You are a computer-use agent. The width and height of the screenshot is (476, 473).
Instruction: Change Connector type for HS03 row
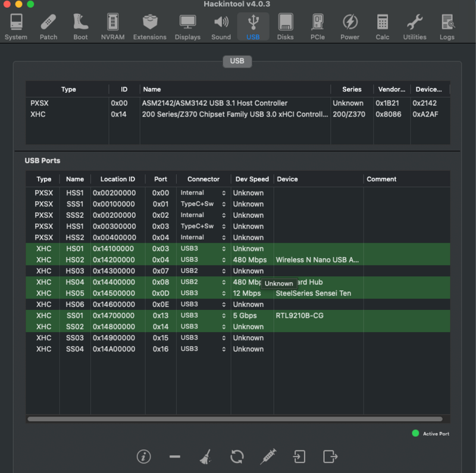(x=203, y=271)
